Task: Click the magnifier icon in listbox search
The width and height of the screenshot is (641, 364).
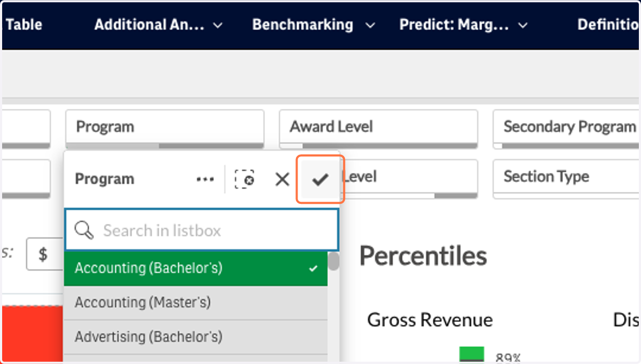Action: coord(84,231)
